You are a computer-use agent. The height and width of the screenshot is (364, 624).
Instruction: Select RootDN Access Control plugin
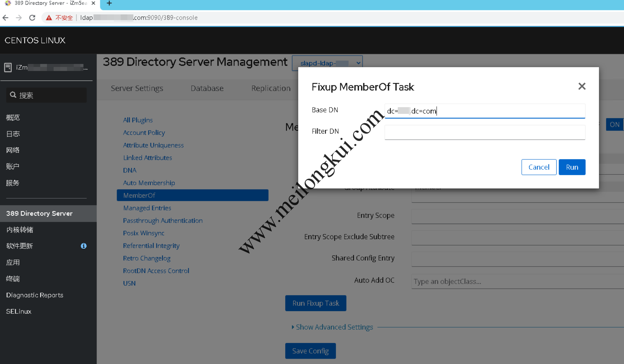(156, 271)
